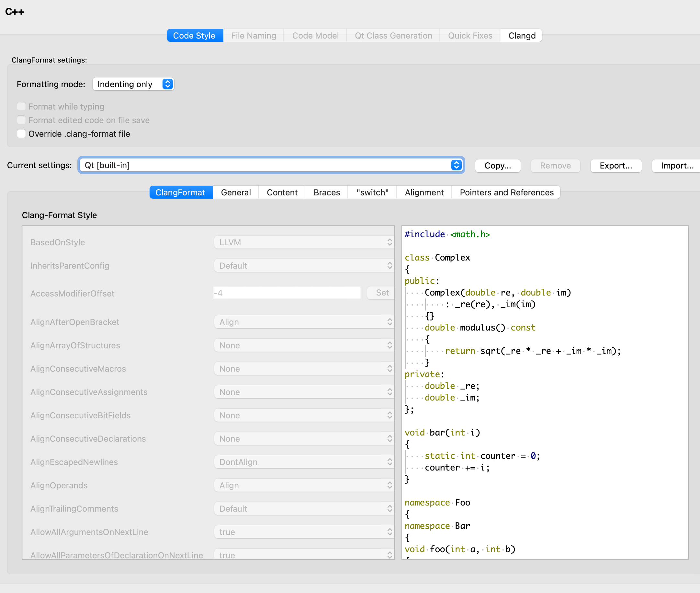
Task: Click the "return sqrt" line in preview
Action: [x=533, y=351]
